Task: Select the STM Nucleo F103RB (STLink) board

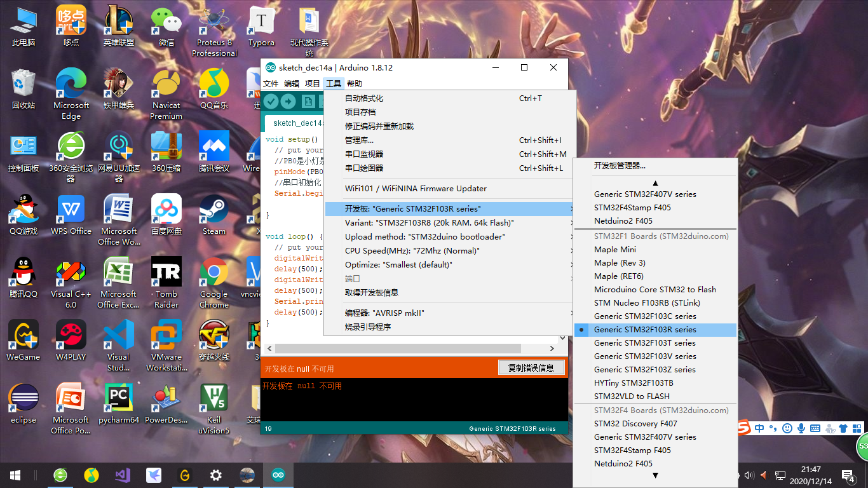Action: point(655,303)
